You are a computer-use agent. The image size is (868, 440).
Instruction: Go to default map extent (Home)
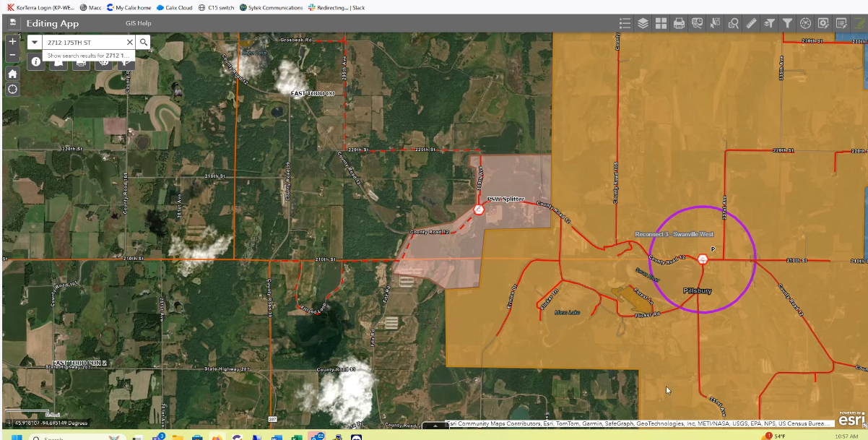(12, 73)
